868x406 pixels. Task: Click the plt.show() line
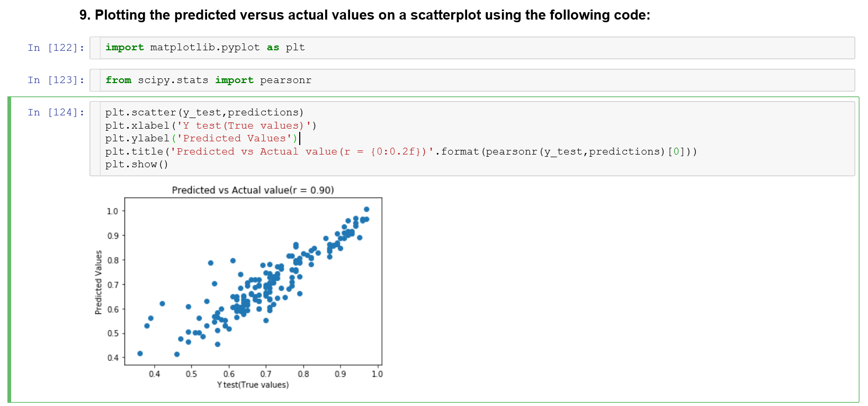[x=137, y=164]
